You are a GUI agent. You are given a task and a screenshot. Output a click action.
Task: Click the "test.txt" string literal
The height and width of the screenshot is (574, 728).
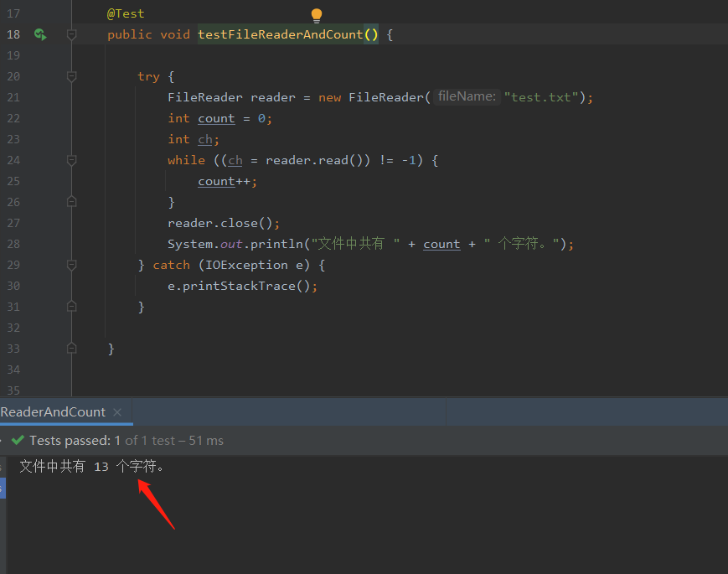541,97
